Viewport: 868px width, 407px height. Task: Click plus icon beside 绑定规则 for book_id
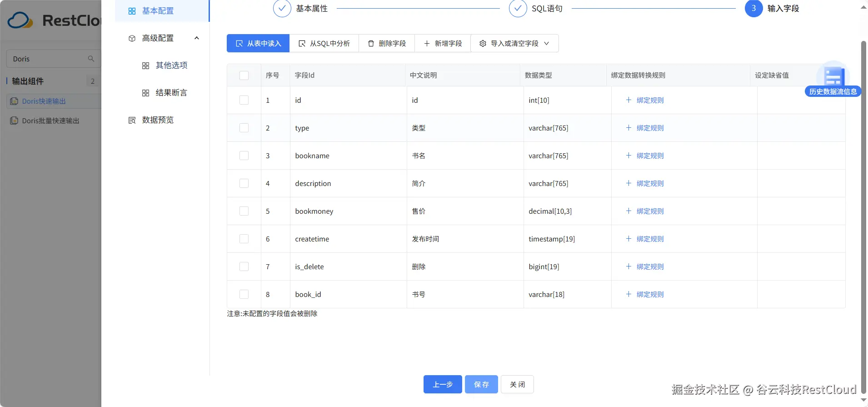tap(629, 294)
